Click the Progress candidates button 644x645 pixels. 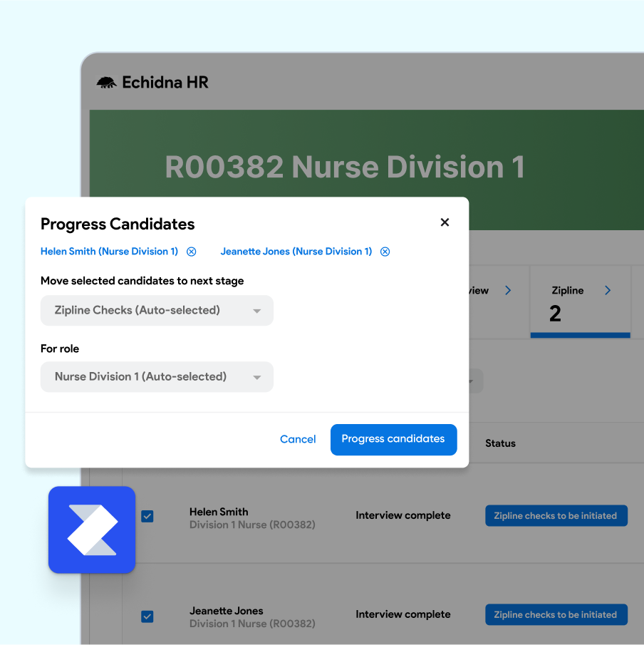pyautogui.click(x=393, y=439)
